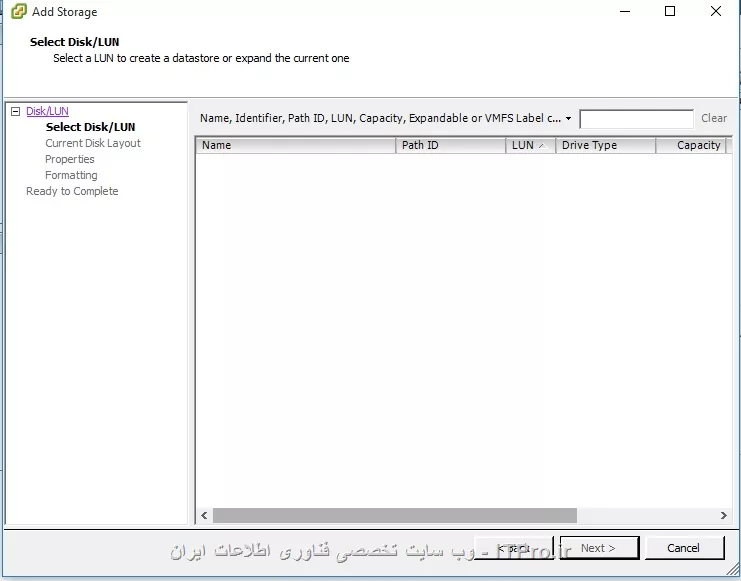Click the Add Storage vSphere icon in title bar
Viewport: 741px width, 581px height.
point(18,11)
